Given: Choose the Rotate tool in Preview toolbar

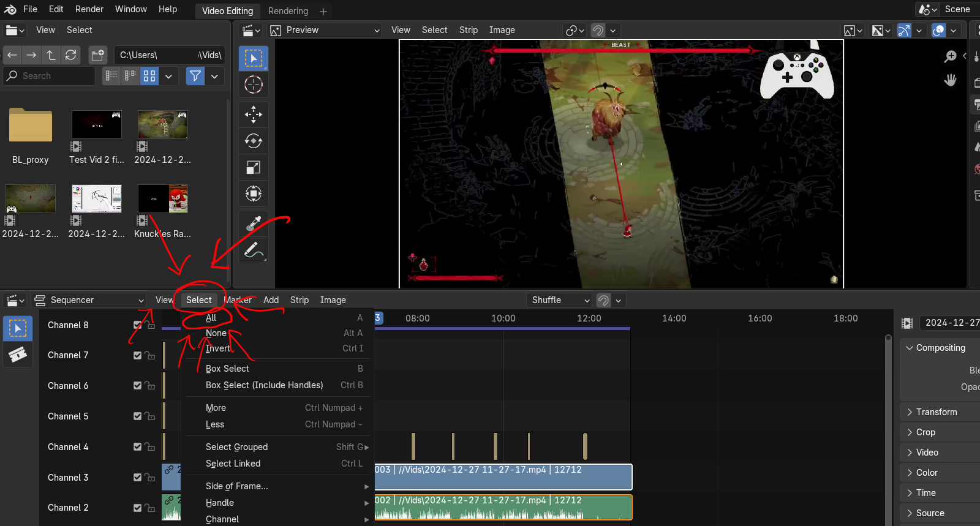Looking at the screenshot, I should click(x=254, y=141).
